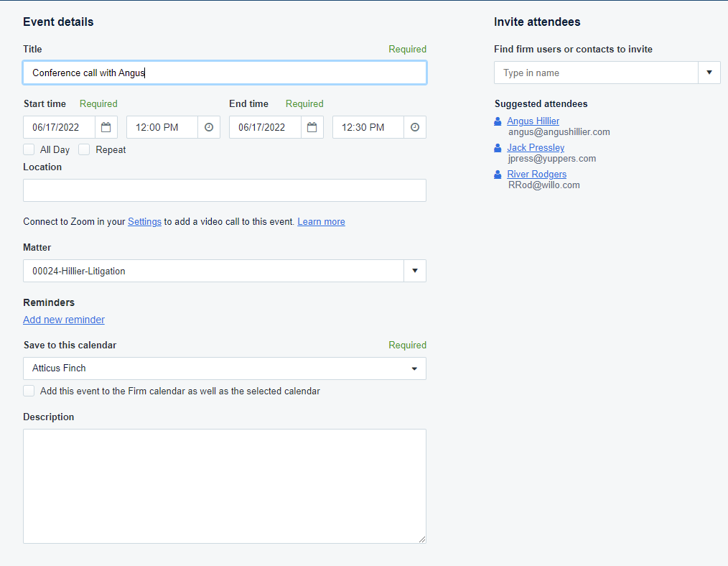The height and width of the screenshot is (566, 728).
Task: Focus the Description text area
Action: tap(224, 486)
